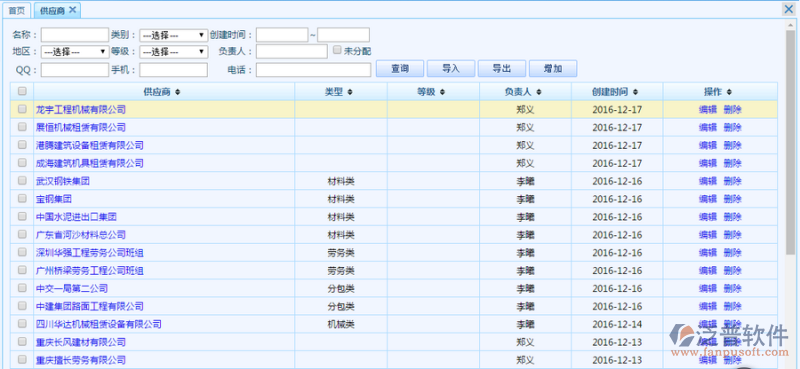800x369 pixels.
Task: Open supplier 中建集团路面工程有限公司 link
Action: click(90, 306)
